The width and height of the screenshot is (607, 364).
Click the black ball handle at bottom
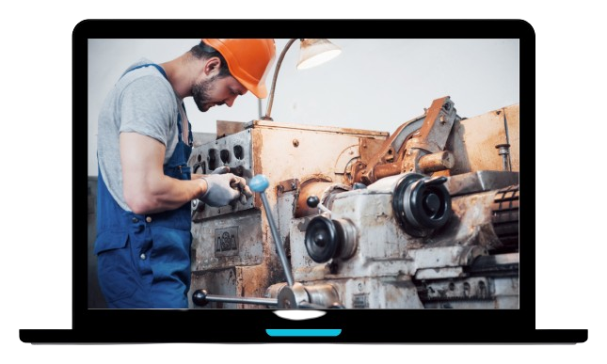tap(200, 297)
